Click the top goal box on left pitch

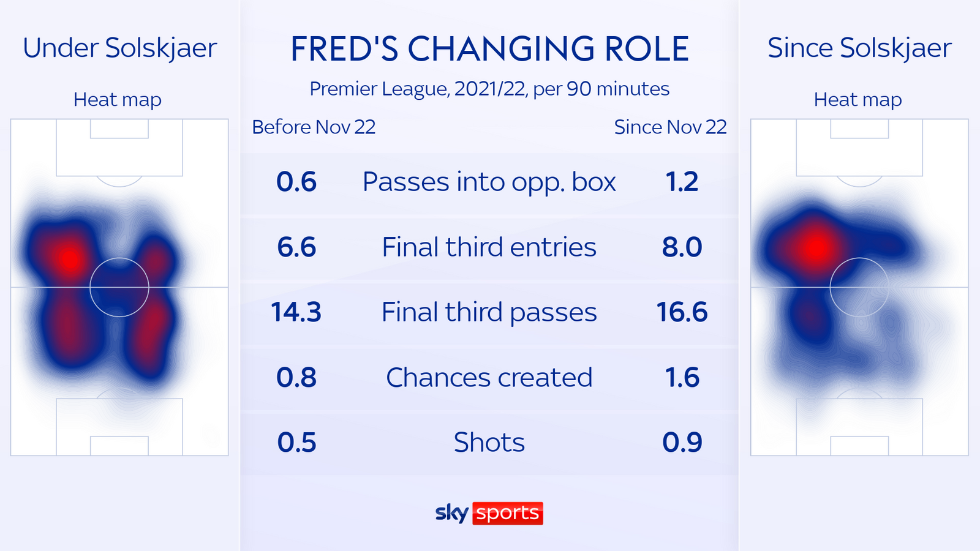(x=119, y=129)
